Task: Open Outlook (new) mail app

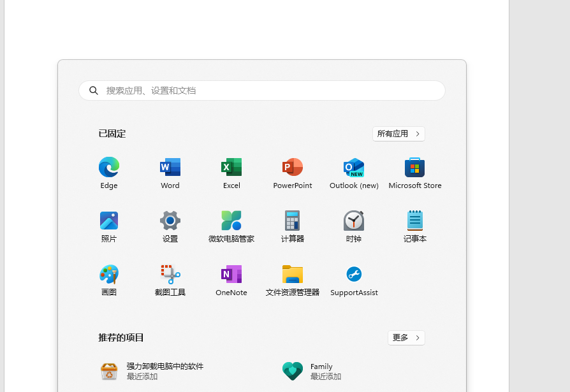Action: coord(354,168)
